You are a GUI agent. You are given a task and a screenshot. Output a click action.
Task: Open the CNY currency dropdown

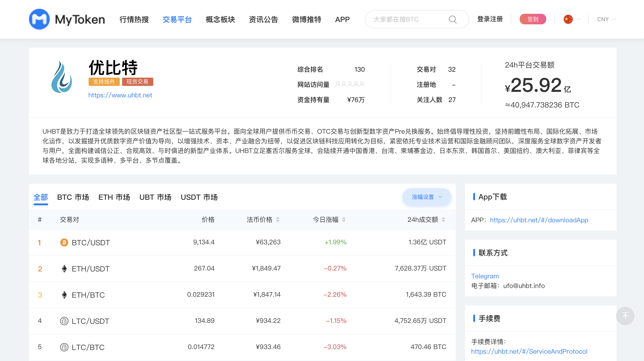607,19
